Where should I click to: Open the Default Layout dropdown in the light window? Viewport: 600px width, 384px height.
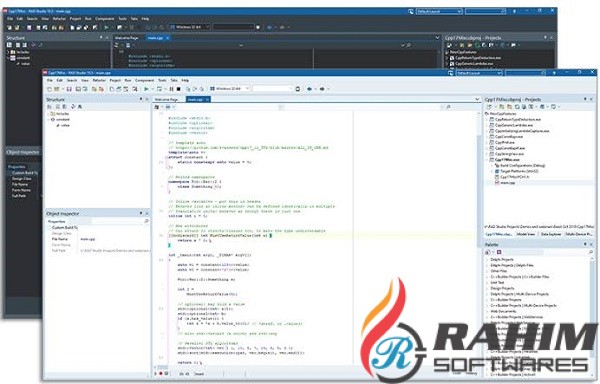coord(499,73)
